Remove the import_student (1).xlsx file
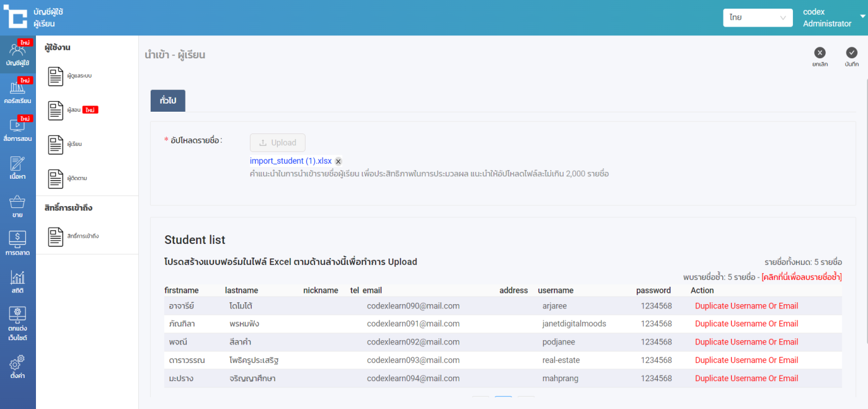 tap(339, 161)
